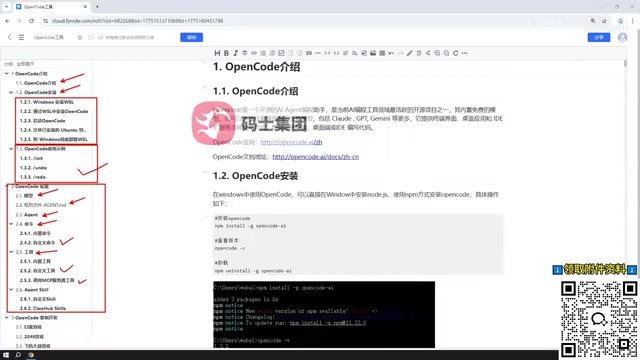Insert a blockquote with the quote icon
Image resolution: width=640 pixels, height=360 pixels.
(x=309, y=53)
